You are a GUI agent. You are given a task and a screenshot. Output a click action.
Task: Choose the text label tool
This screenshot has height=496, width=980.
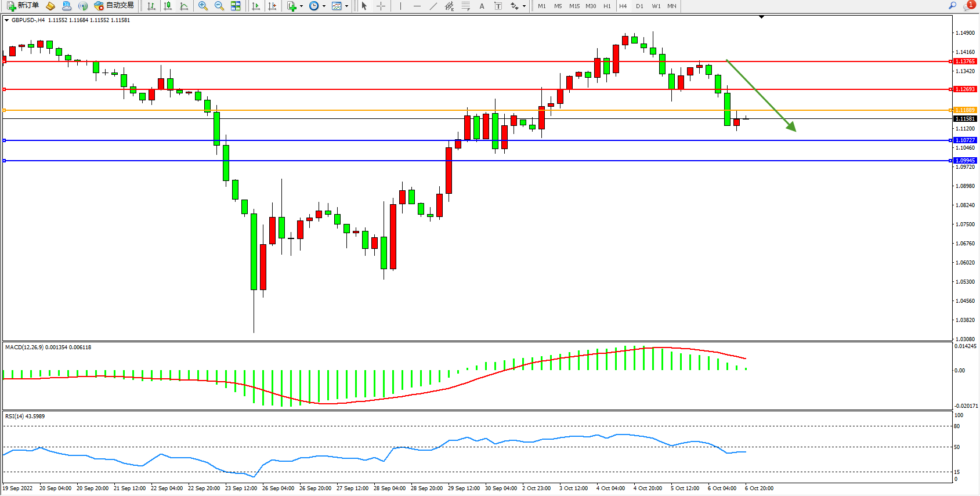point(482,6)
